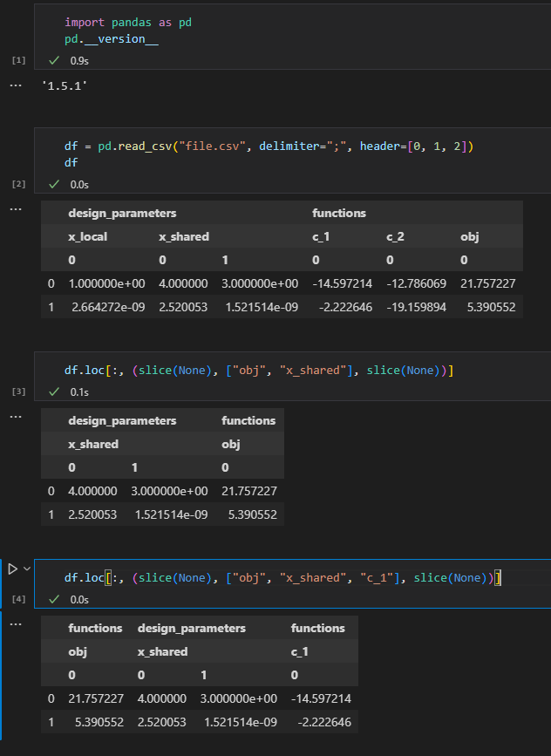Click value 2.664272e-09 in cell 2 table
The width and height of the screenshot is (551, 756).
pyautogui.click(x=108, y=307)
